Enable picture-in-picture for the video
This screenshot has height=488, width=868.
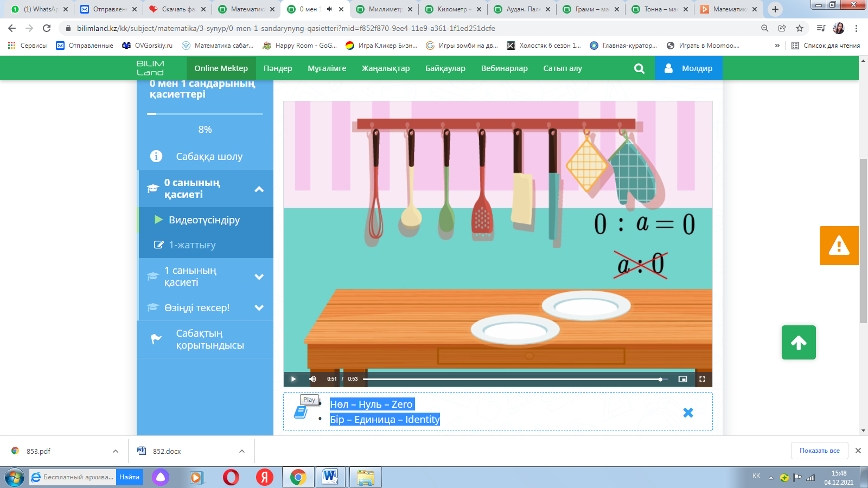tap(683, 379)
